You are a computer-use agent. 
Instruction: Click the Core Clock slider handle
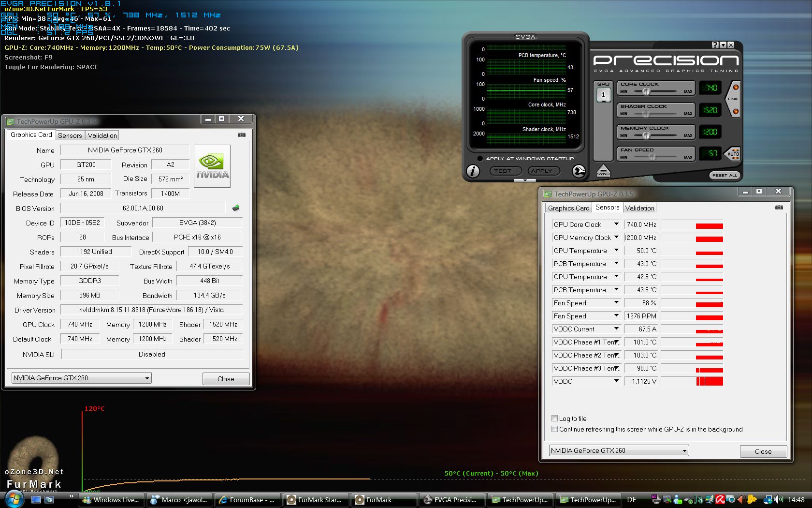pos(647,91)
